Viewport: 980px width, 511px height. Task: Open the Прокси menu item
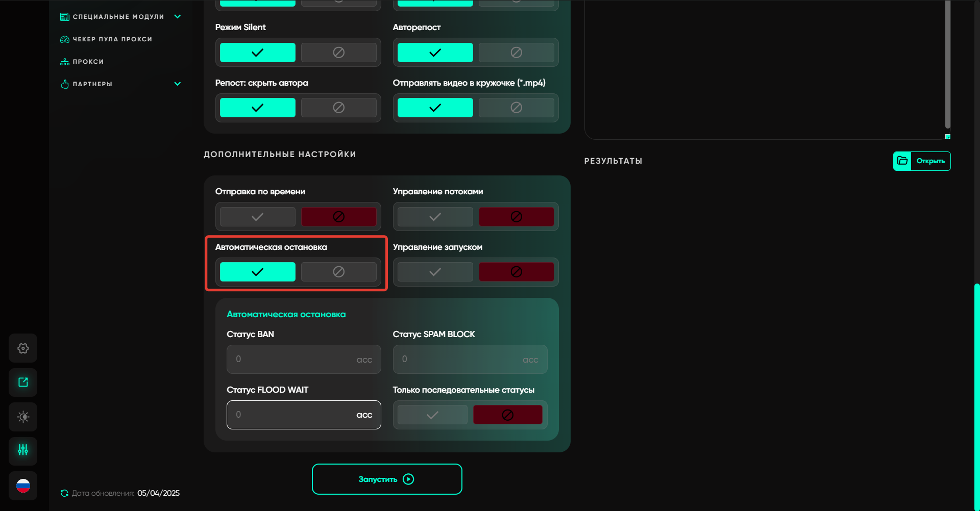pos(88,62)
